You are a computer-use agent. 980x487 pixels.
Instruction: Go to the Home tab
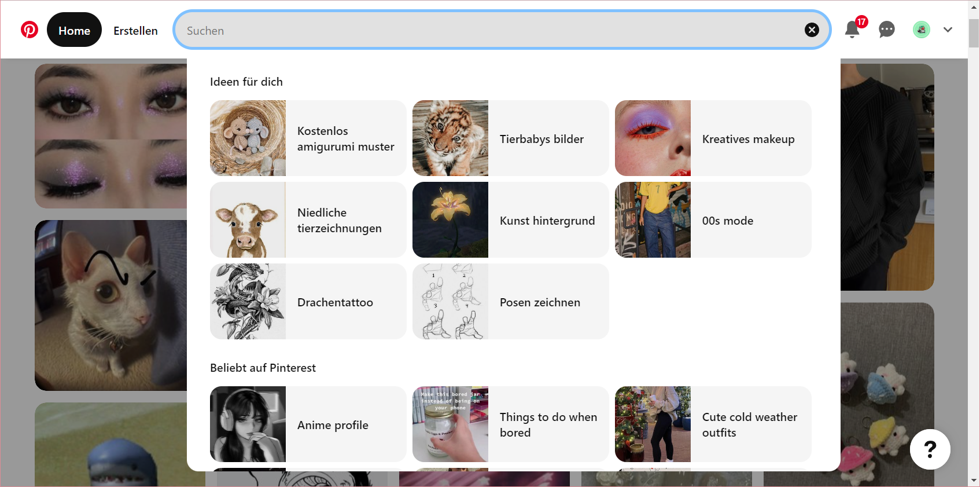click(x=74, y=30)
